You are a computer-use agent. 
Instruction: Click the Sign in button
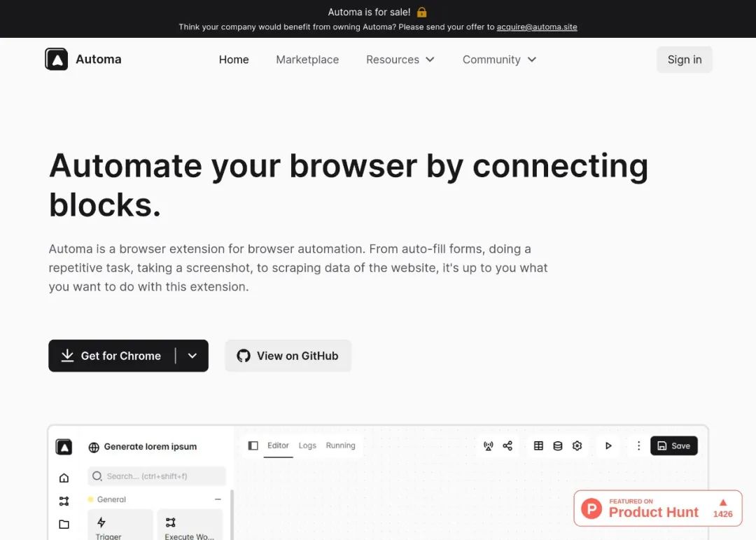coord(684,60)
